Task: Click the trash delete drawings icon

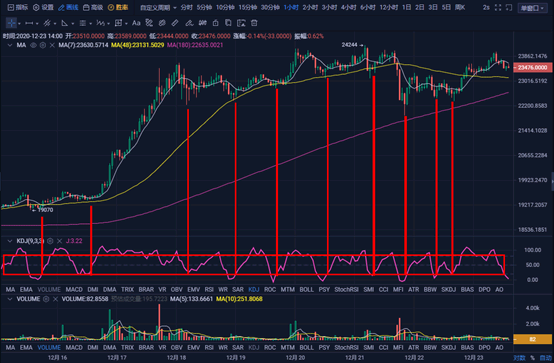Action: (x=254, y=23)
